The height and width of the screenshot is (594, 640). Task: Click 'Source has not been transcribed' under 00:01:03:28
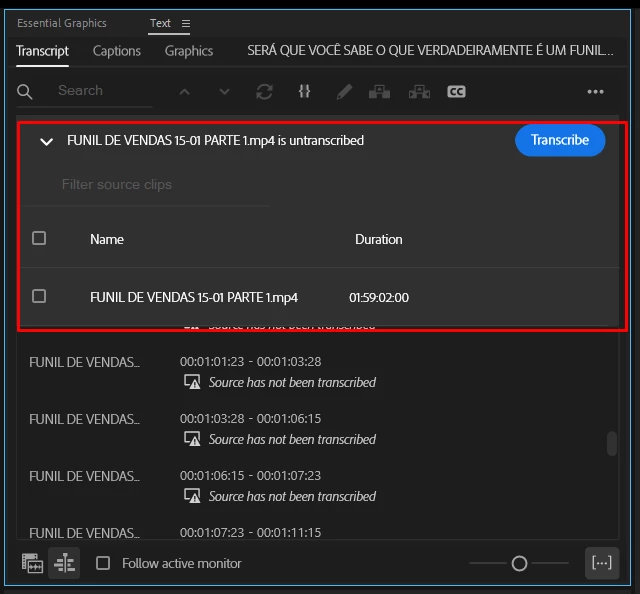pyautogui.click(x=292, y=440)
